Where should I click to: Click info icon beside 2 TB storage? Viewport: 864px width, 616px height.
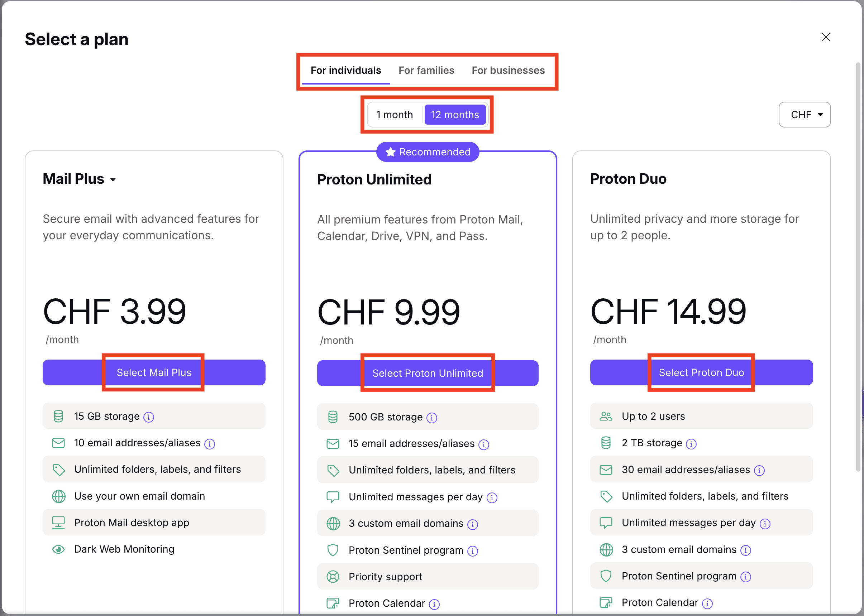click(691, 443)
